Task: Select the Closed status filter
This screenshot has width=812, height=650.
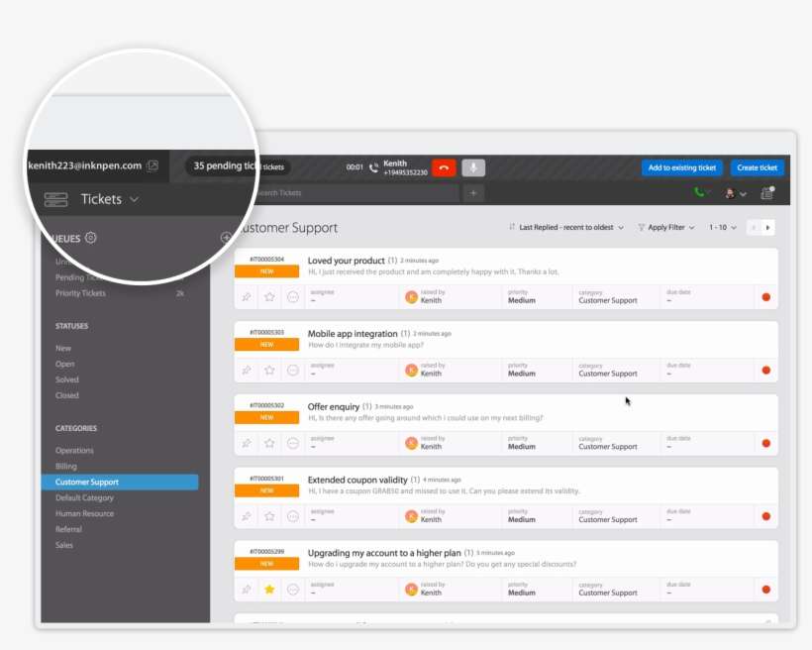Action: click(67, 395)
